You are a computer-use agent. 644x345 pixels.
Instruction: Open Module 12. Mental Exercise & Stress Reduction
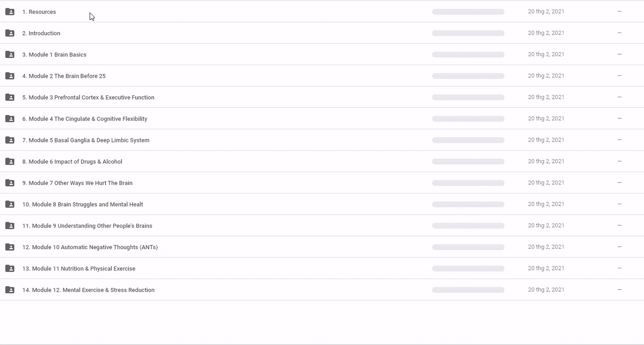click(x=88, y=290)
